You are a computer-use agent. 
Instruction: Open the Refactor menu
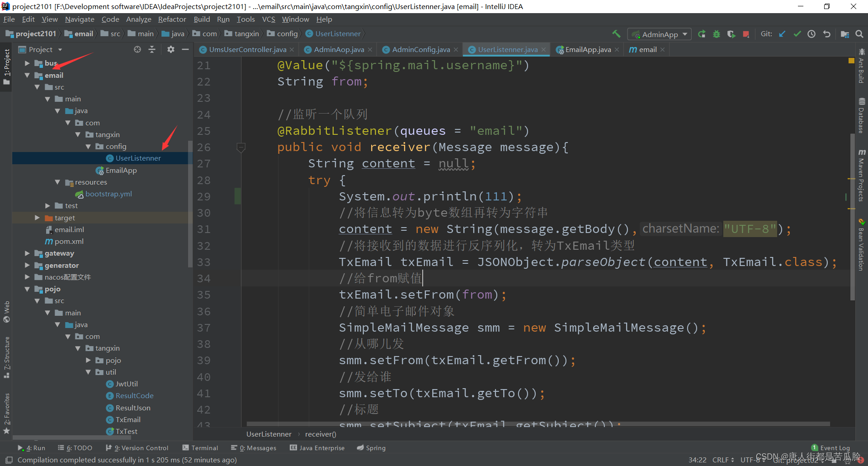click(x=172, y=19)
